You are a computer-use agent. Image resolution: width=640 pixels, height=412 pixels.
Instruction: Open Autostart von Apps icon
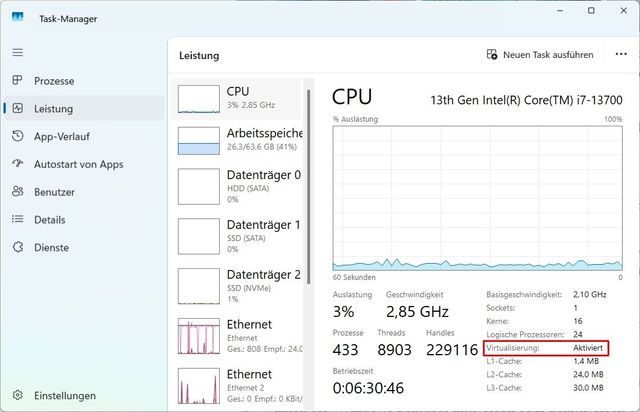[x=17, y=164]
